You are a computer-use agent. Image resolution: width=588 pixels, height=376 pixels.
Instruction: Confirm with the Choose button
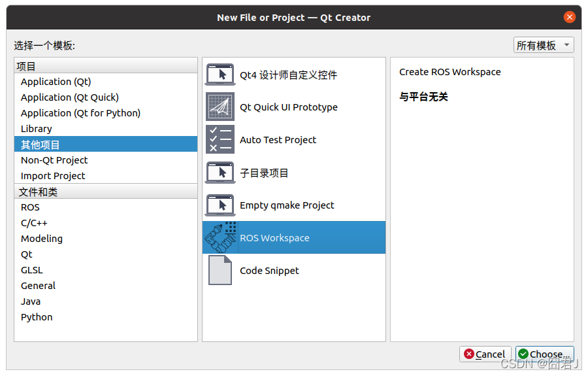tap(544, 354)
